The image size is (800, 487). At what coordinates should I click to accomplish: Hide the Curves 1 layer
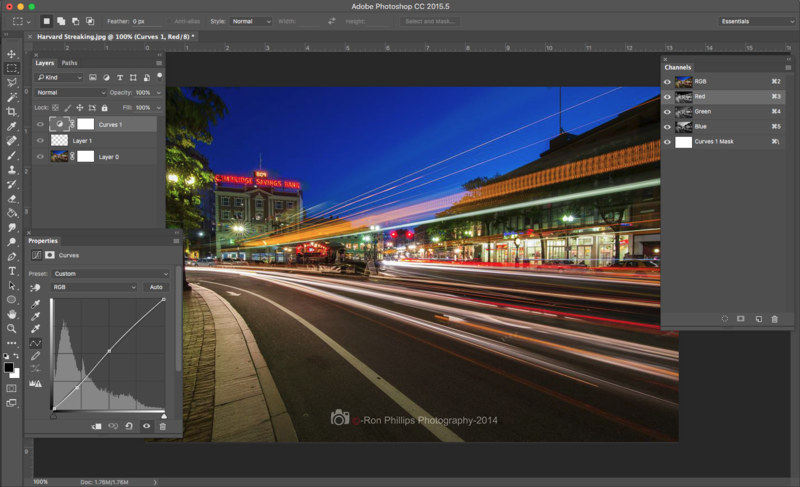[40, 125]
